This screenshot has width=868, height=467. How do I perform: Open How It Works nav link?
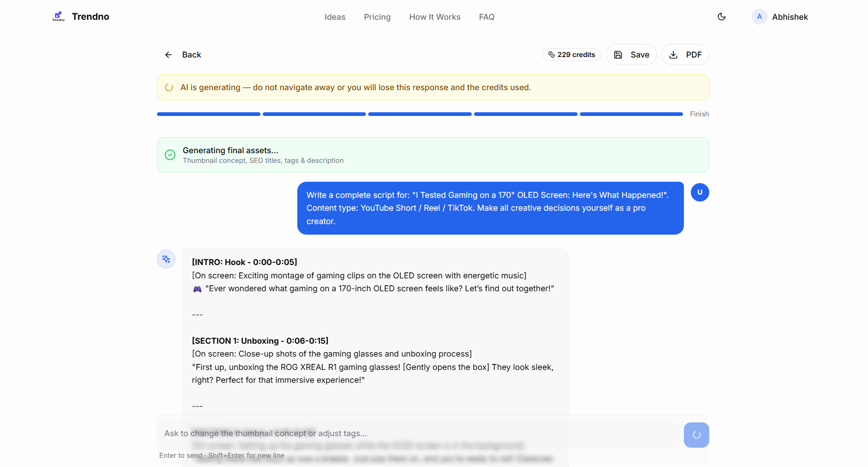435,17
